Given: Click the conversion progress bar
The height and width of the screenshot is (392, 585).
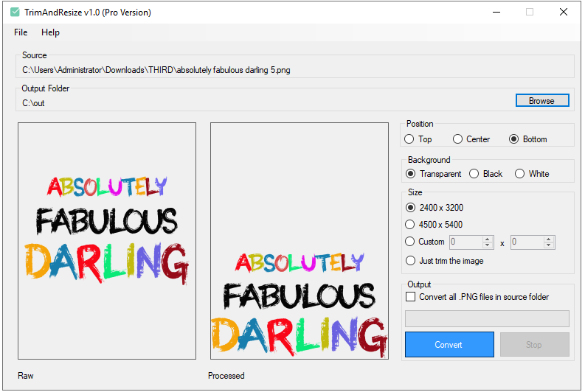Looking at the screenshot, I should (487, 318).
